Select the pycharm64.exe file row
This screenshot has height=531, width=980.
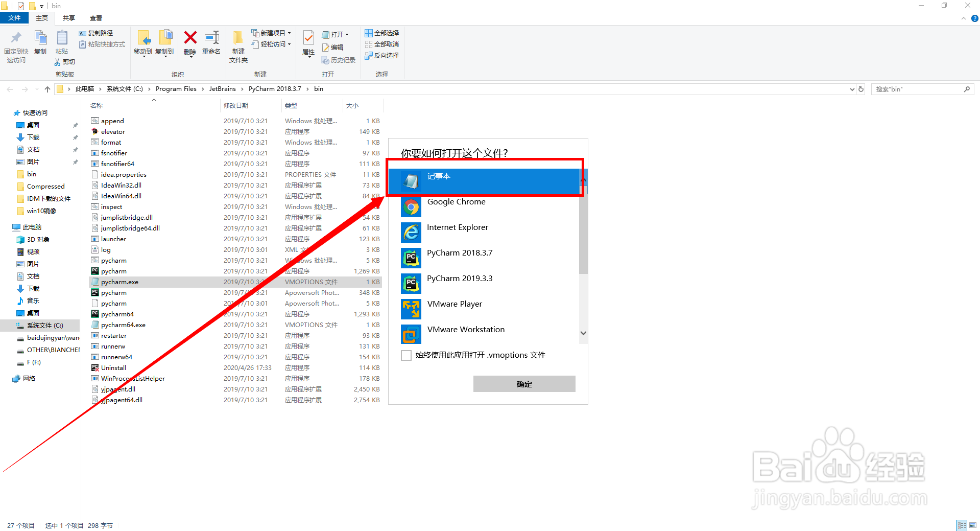click(235, 325)
